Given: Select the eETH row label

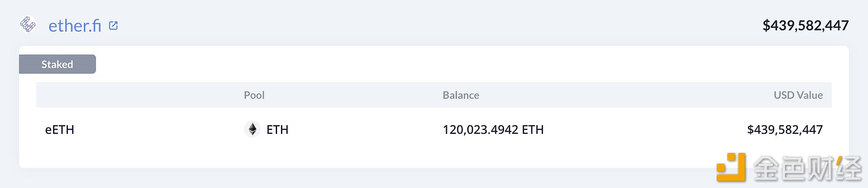Looking at the screenshot, I should (60, 130).
